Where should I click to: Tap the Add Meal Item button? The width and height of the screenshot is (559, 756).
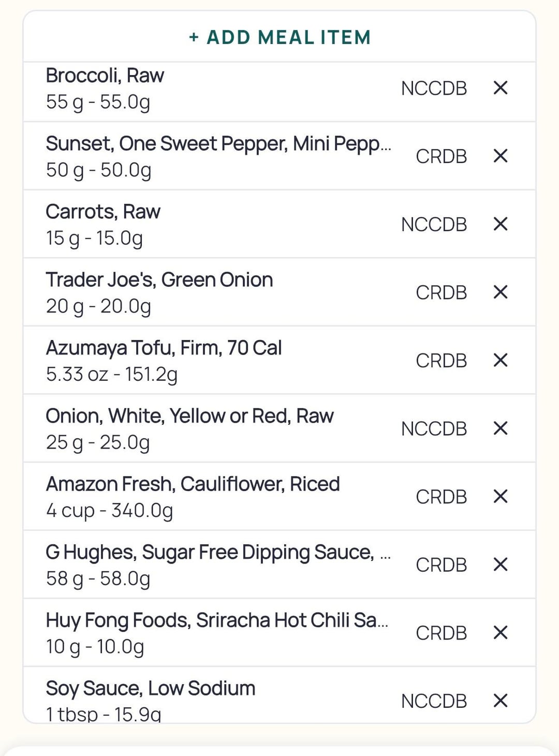(x=279, y=37)
